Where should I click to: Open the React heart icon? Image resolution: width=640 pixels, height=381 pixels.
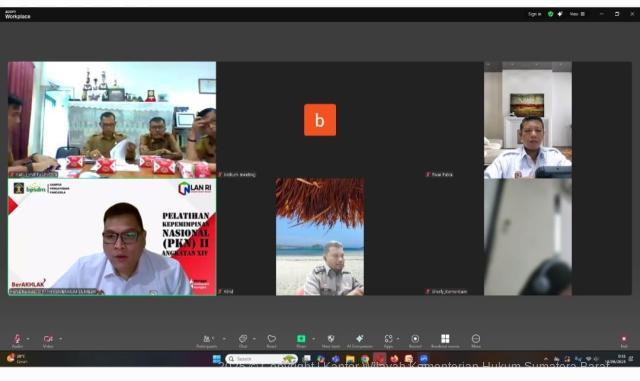point(271,339)
